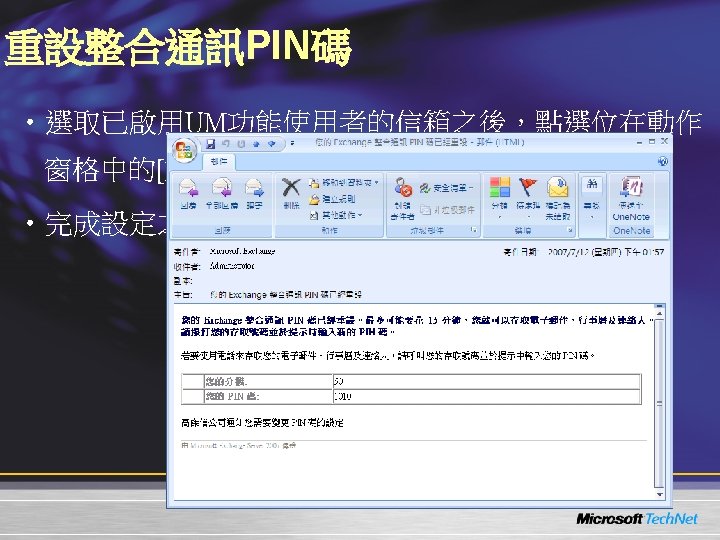Screen dimensions: 720x540
Task: Click the message body scrollbar up arrow
Action: pyautogui.click(x=659, y=314)
